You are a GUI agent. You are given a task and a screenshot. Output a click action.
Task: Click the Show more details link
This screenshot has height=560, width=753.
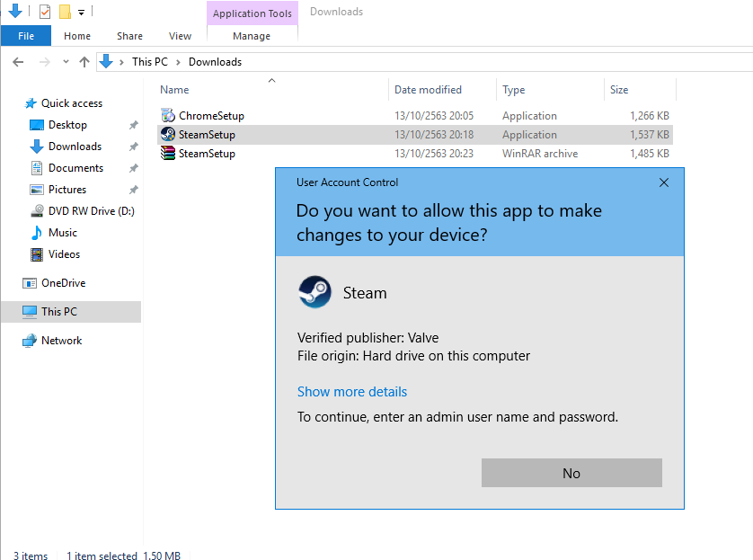tap(352, 392)
